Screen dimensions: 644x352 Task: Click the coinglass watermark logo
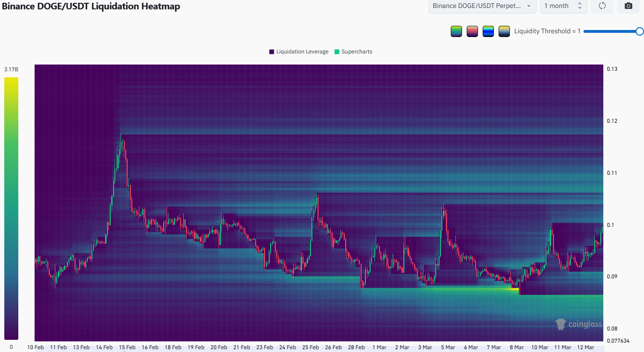[560, 324]
